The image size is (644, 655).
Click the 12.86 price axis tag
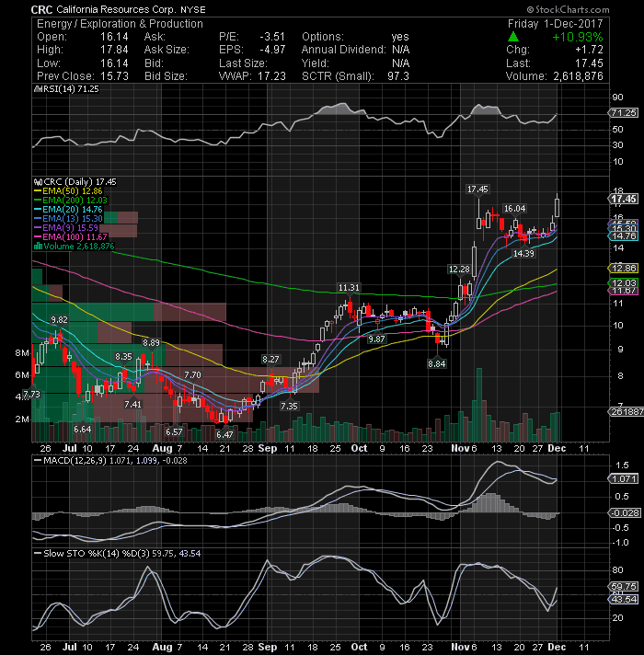click(624, 269)
